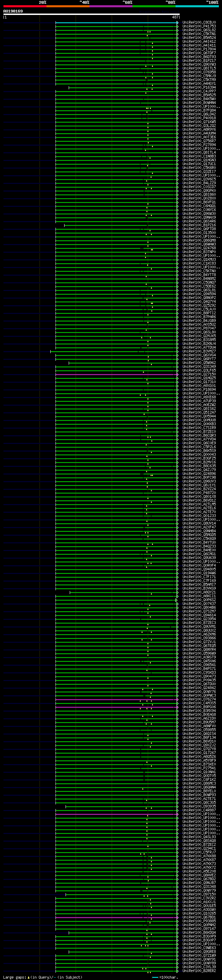Open hit UniRef100_A7TDU4
Screen dimensions: 222x980
pos(199,348)
